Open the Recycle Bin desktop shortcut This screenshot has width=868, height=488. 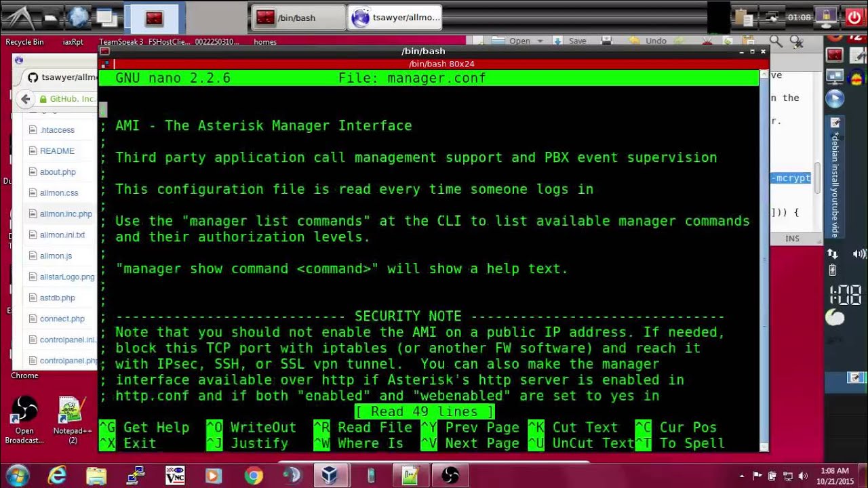(24, 42)
